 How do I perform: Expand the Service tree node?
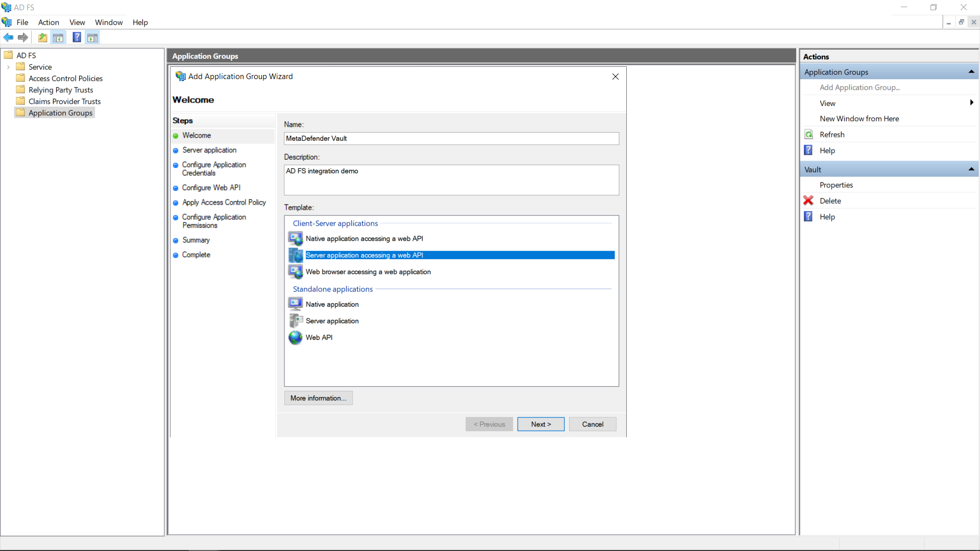8,67
